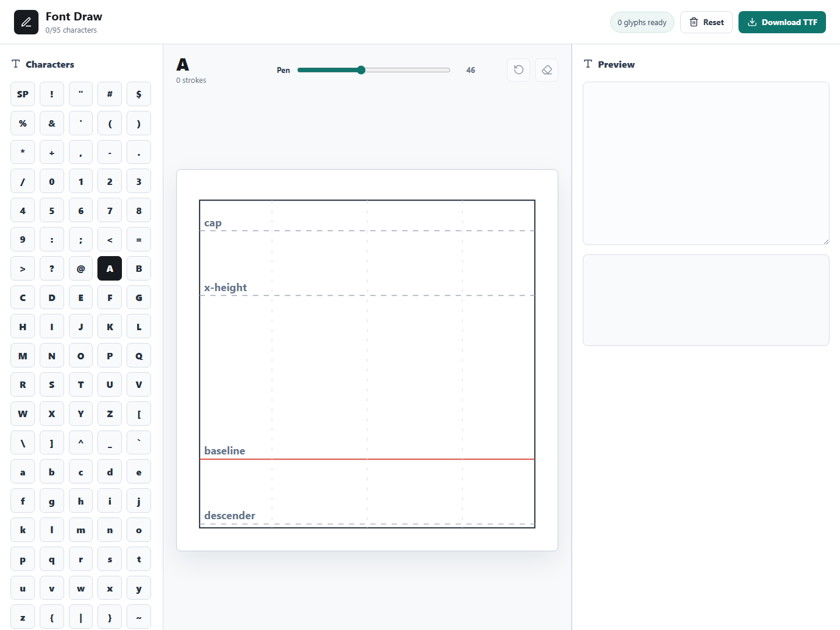Select the SP space character
The image size is (840, 630).
23,94
